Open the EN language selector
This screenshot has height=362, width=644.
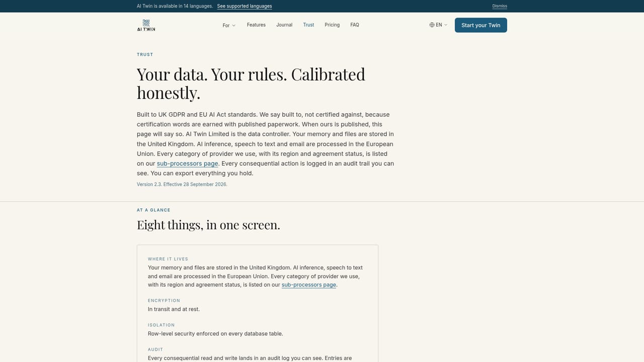tap(438, 25)
